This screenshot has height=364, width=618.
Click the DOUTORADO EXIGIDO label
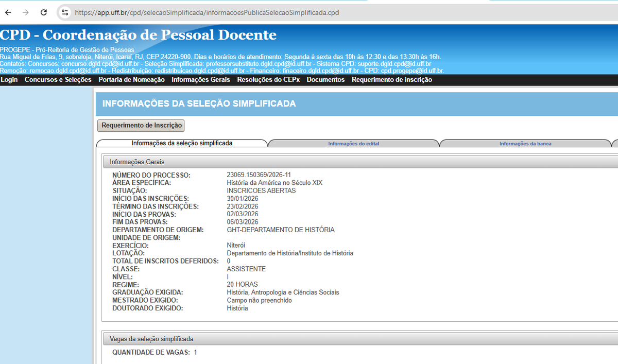[x=147, y=308]
